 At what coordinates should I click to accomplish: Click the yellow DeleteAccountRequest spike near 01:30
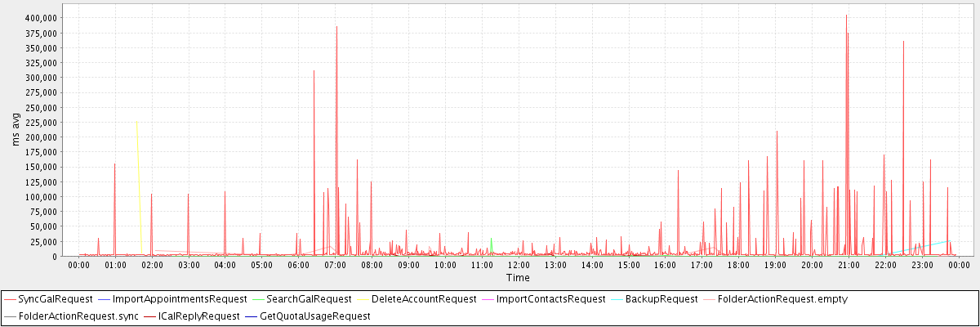(x=137, y=139)
